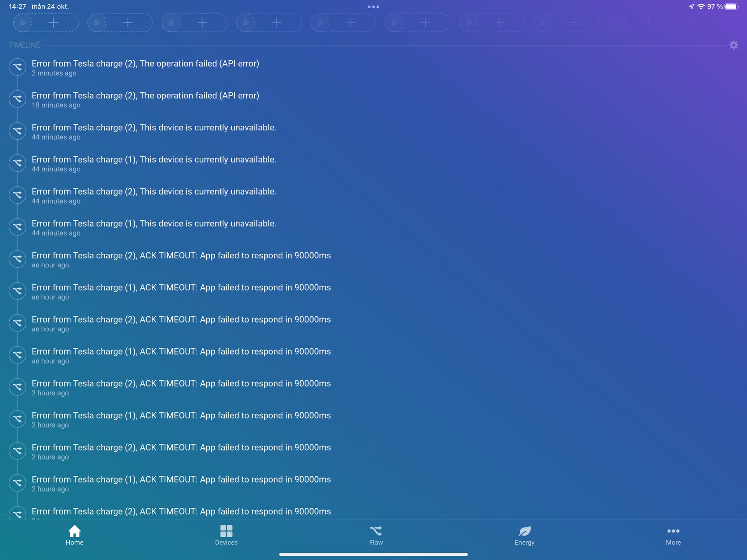
Task: Open first Tesla charge (1) unavailable error entry
Action: point(154,163)
